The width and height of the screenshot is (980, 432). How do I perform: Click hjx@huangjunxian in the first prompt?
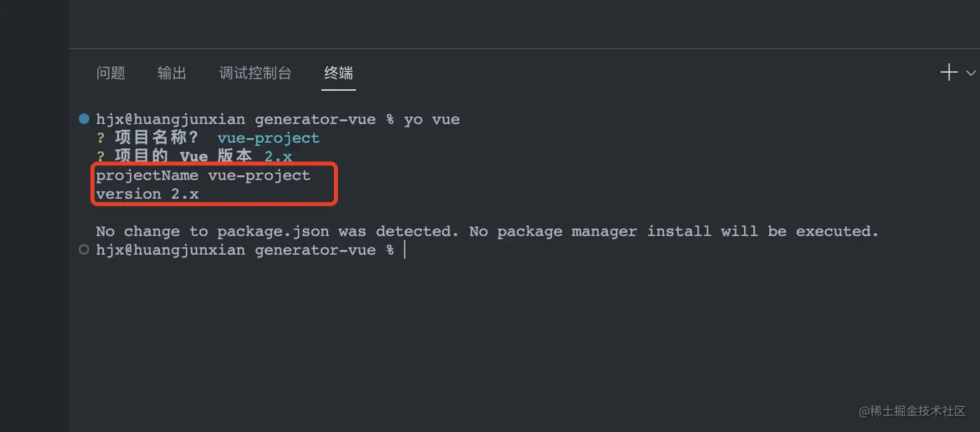171,120
